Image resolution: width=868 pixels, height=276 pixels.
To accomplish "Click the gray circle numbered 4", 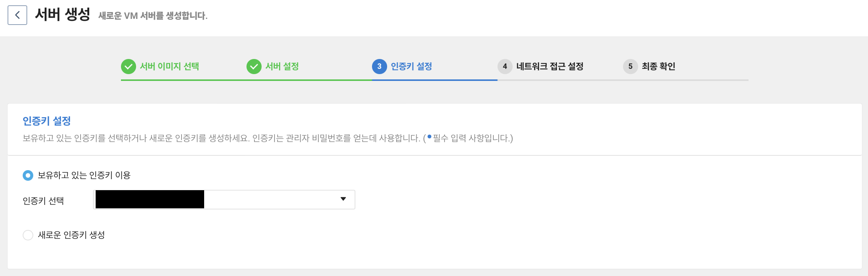I will [505, 66].
